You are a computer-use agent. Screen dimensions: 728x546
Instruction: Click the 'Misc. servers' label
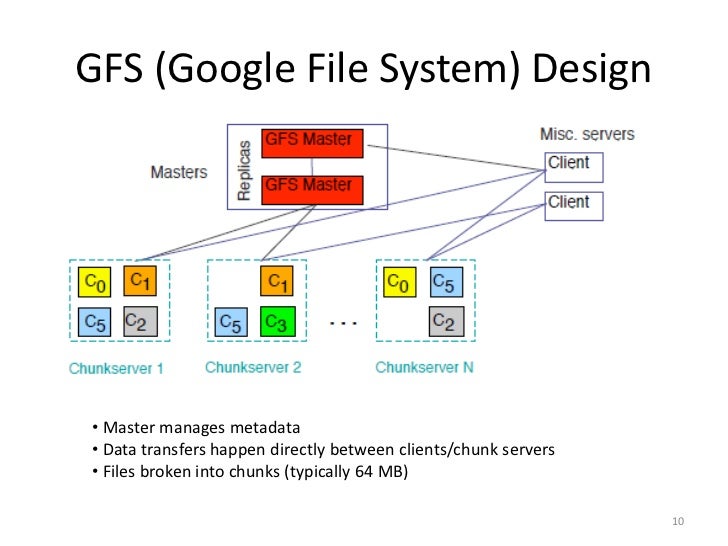587,134
